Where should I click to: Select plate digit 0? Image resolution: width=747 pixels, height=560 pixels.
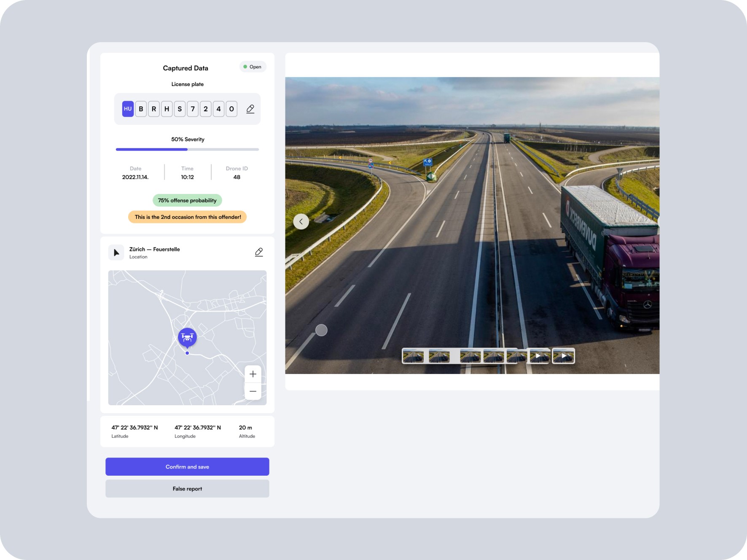coord(231,109)
